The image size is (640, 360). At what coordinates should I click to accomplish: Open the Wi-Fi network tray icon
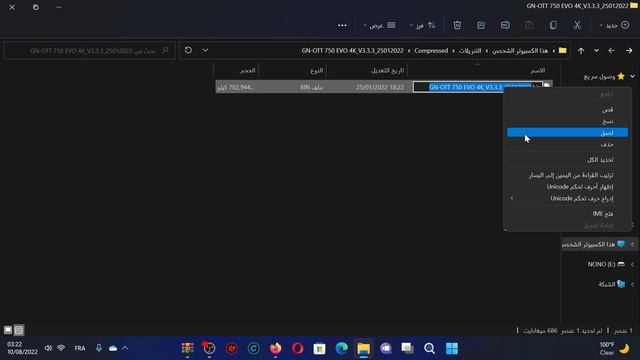tap(61, 348)
